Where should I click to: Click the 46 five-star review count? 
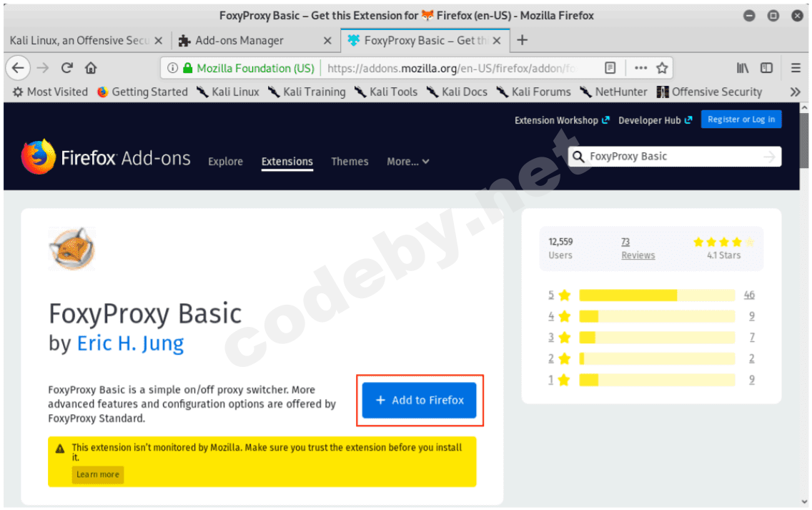pyautogui.click(x=749, y=295)
